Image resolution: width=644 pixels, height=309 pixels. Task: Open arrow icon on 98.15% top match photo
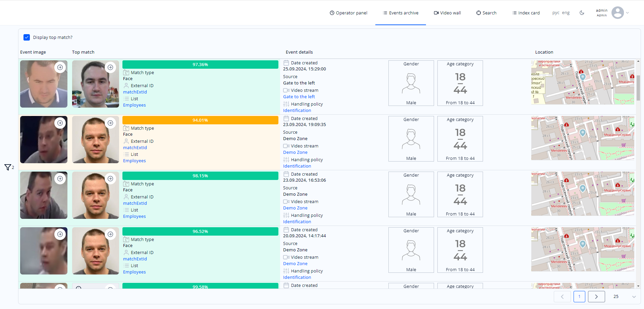(110, 179)
